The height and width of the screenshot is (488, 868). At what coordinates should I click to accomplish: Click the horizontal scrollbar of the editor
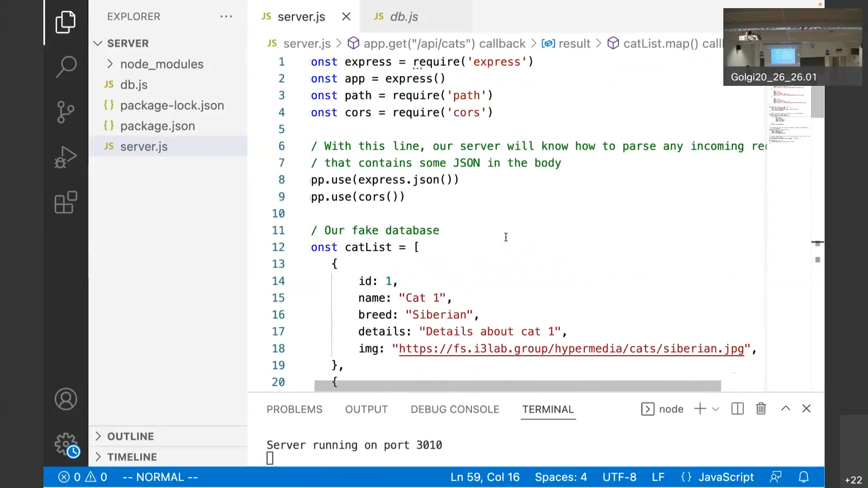(x=517, y=386)
